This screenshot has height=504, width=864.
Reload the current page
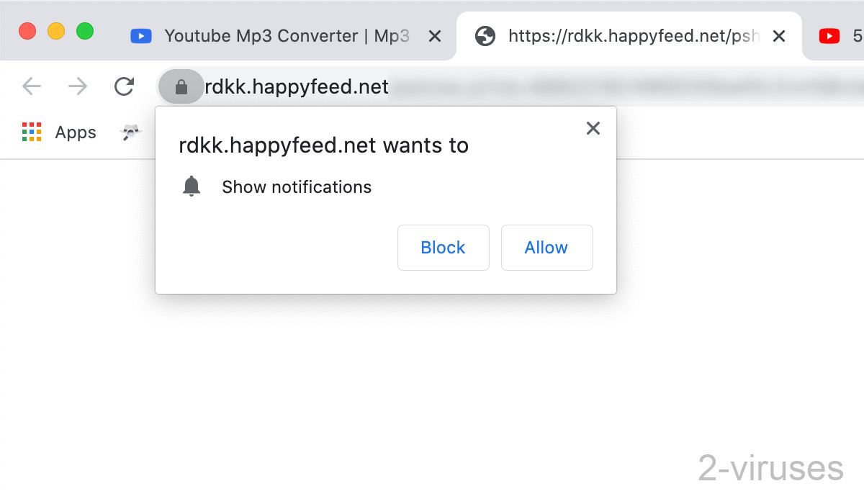(124, 86)
